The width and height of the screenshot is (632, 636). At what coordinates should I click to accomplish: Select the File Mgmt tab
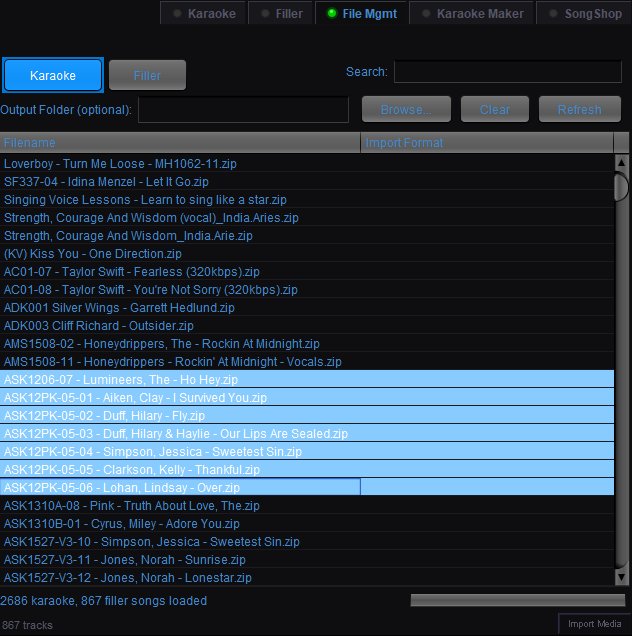(362, 13)
